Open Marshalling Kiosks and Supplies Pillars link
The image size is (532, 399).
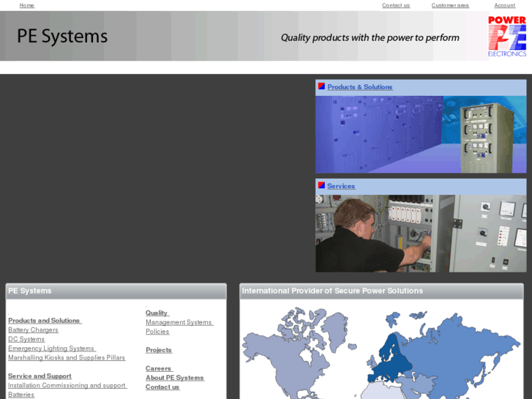(x=67, y=357)
